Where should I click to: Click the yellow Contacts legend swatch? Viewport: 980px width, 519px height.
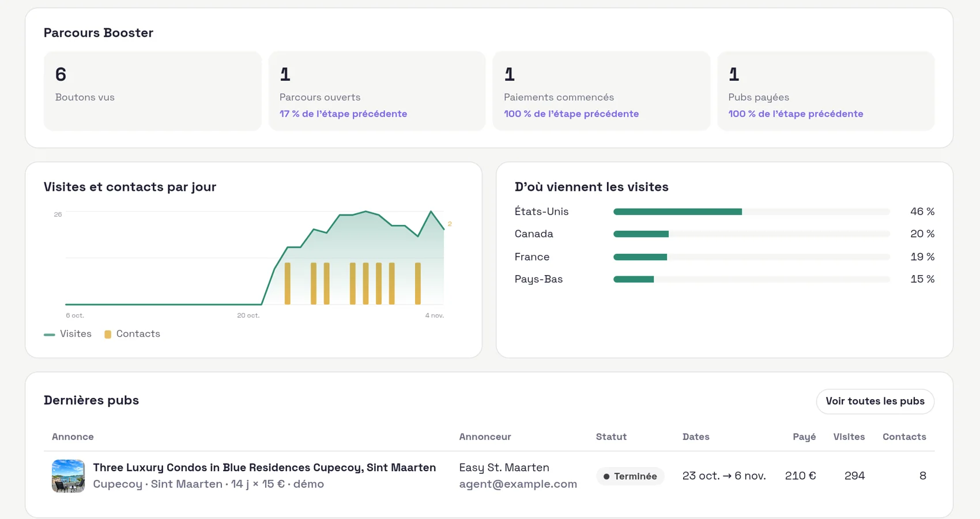pyautogui.click(x=108, y=334)
